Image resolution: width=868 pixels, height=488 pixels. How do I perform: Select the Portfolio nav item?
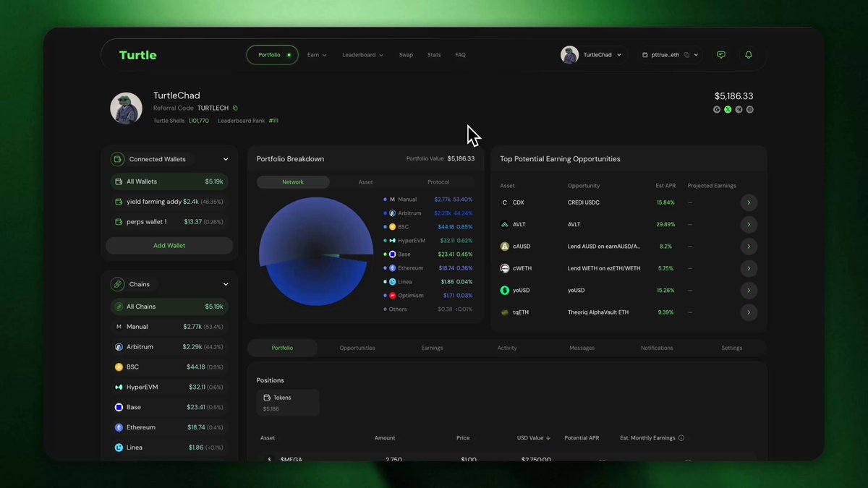point(273,55)
